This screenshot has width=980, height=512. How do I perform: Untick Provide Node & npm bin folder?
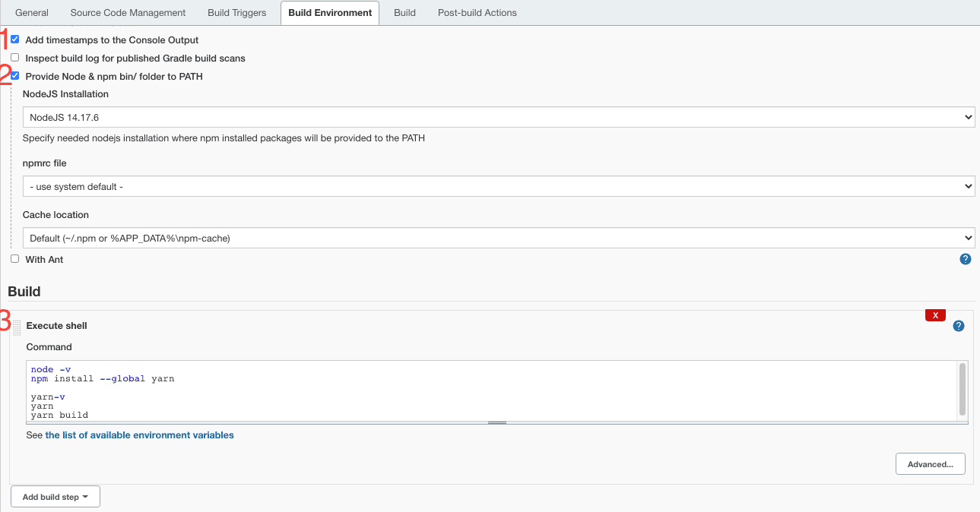click(x=15, y=75)
